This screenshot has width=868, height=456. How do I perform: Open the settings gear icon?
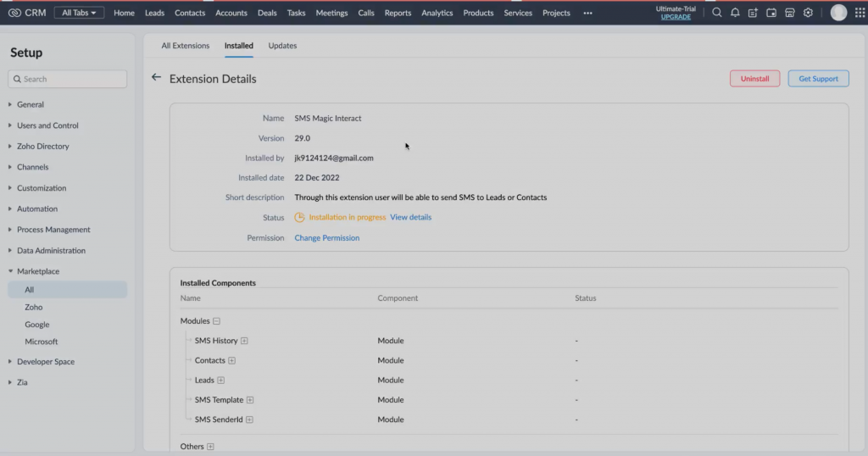[x=808, y=12]
